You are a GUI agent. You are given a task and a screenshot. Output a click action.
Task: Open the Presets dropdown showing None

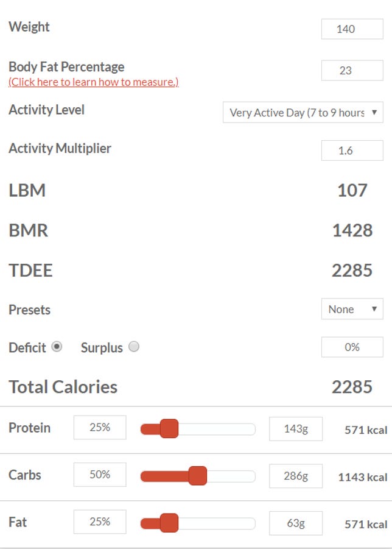(352, 309)
